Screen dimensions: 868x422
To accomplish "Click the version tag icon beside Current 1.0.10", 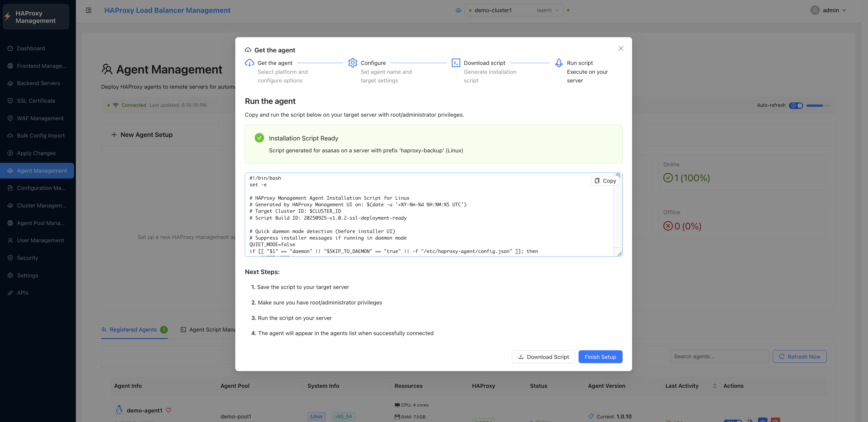I will (x=591, y=416).
